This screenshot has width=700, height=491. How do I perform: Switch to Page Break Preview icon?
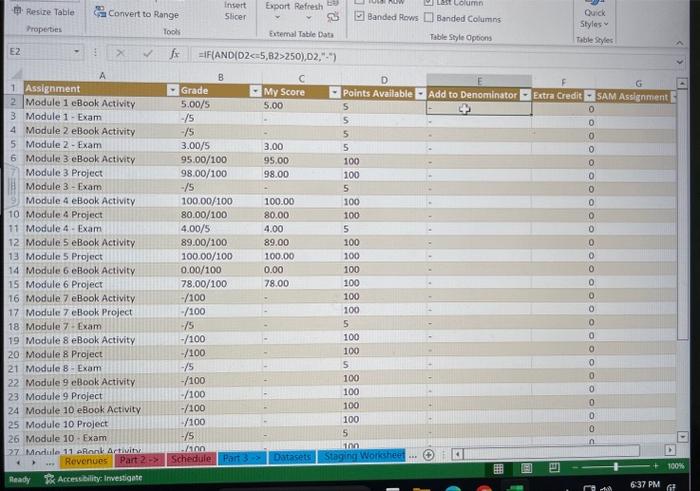pyautogui.click(x=554, y=467)
